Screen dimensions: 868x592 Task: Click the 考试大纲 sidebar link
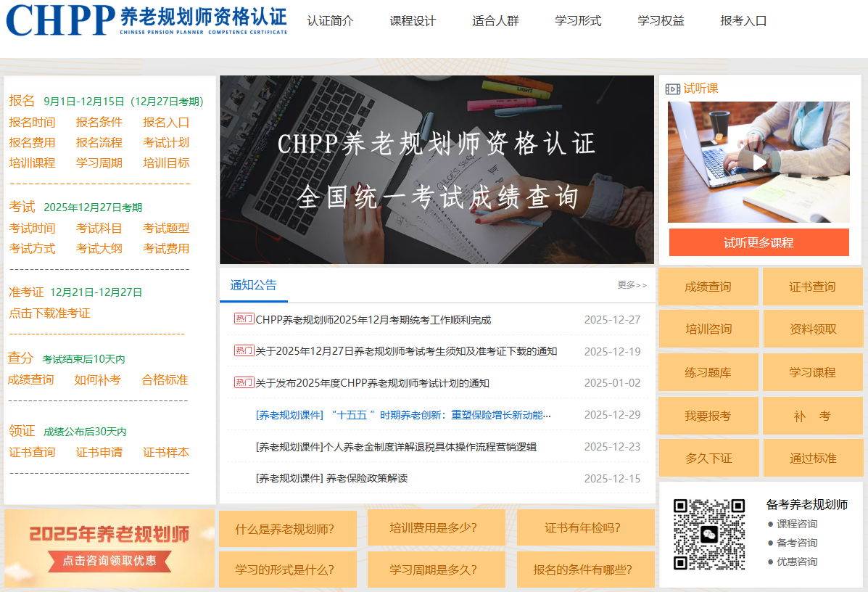[99, 249]
